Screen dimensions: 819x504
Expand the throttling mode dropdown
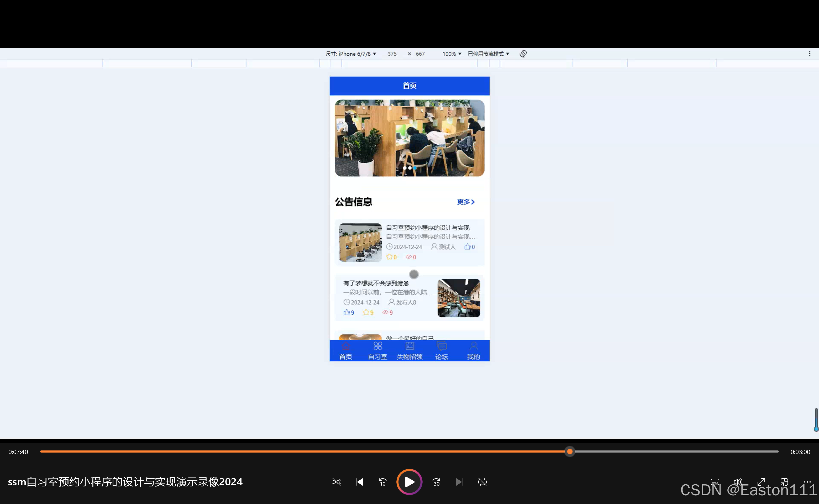coord(488,54)
